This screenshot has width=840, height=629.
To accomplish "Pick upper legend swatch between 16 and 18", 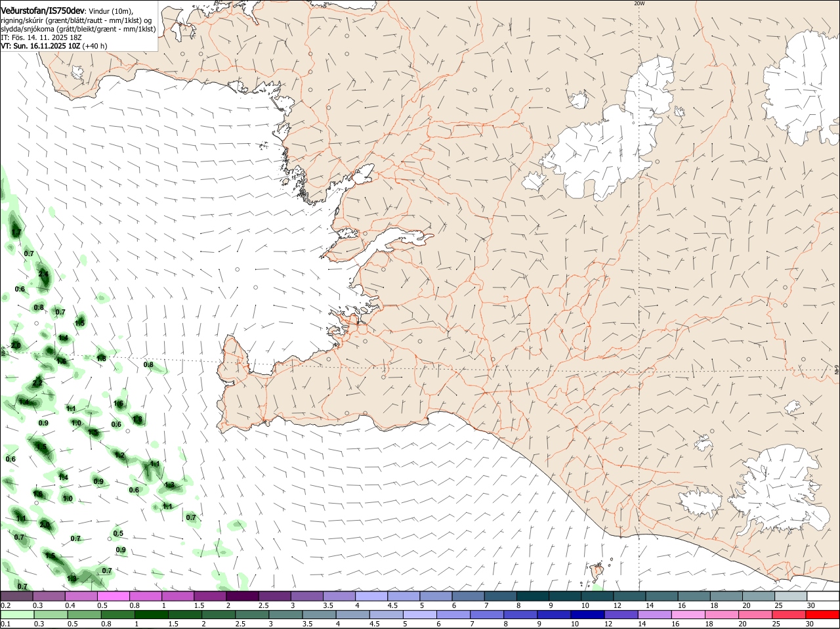I will (694, 596).
